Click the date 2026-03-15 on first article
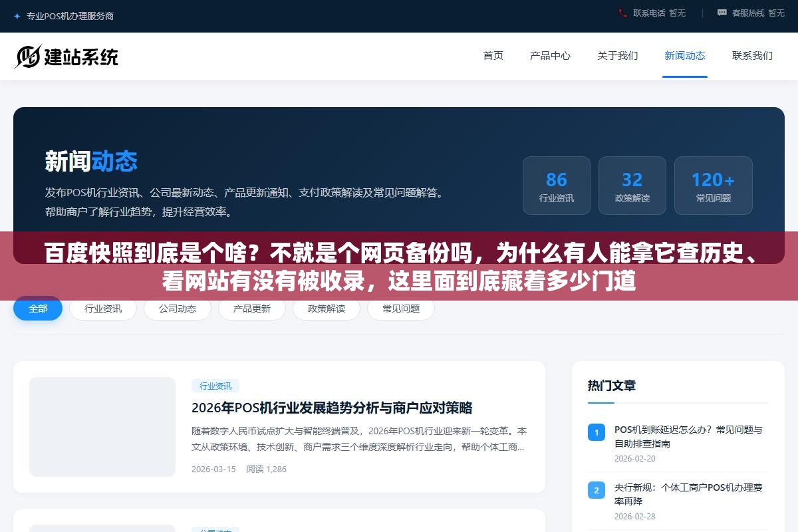This screenshot has width=798, height=532. 213,469
